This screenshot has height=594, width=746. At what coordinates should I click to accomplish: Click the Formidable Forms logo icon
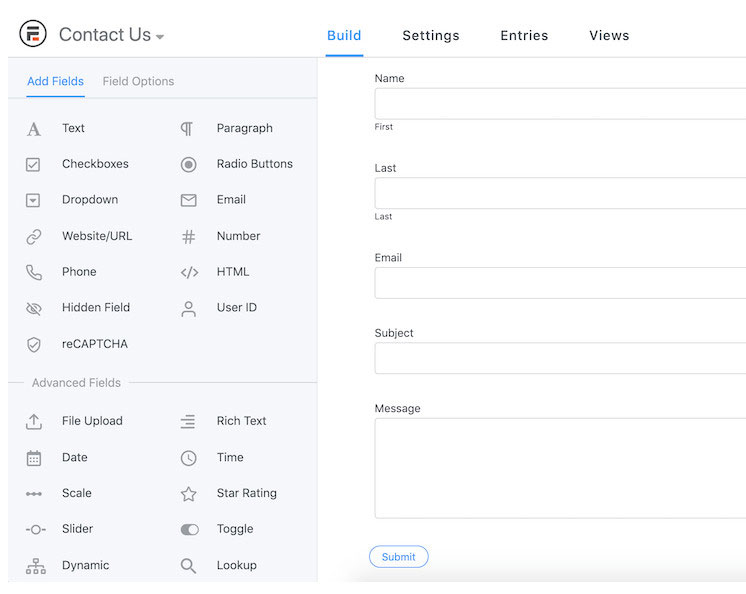coord(33,34)
